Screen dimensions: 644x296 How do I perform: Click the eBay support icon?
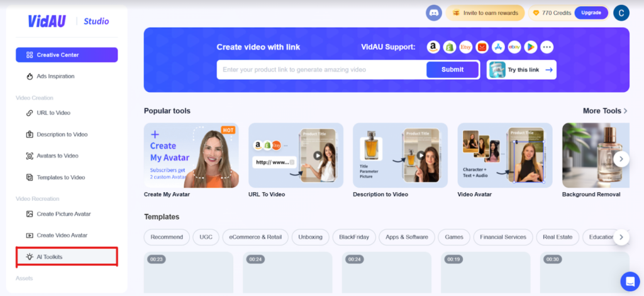(514, 47)
